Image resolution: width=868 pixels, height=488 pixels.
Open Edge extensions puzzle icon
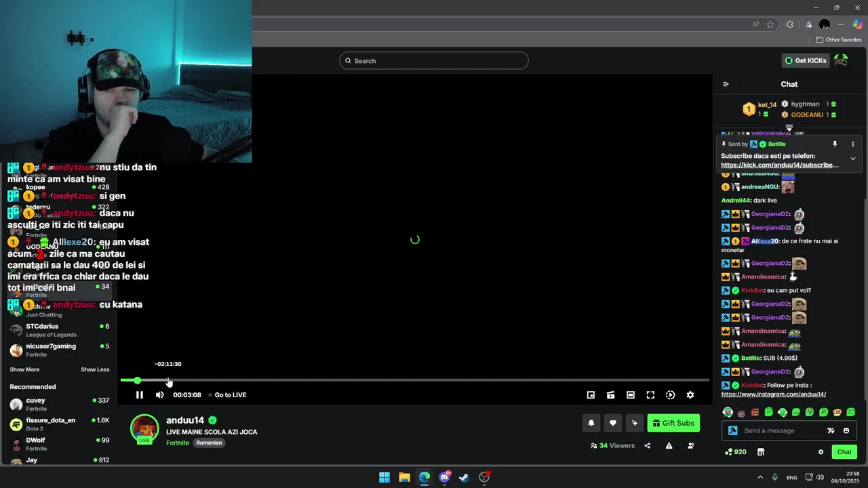[790, 24]
